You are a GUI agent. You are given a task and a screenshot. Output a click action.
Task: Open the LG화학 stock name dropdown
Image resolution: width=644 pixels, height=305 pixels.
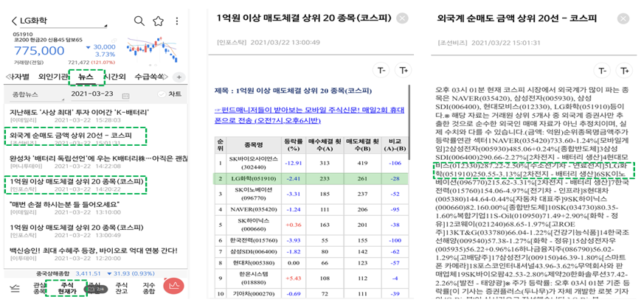pyautogui.click(x=62, y=21)
